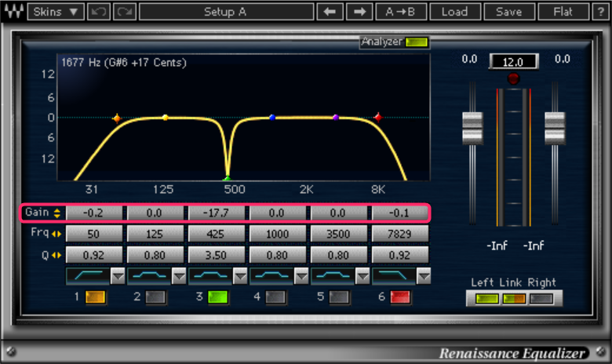The width and height of the screenshot is (612, 364).
Task: Enable band 5 with its gray button
Action: (x=339, y=297)
